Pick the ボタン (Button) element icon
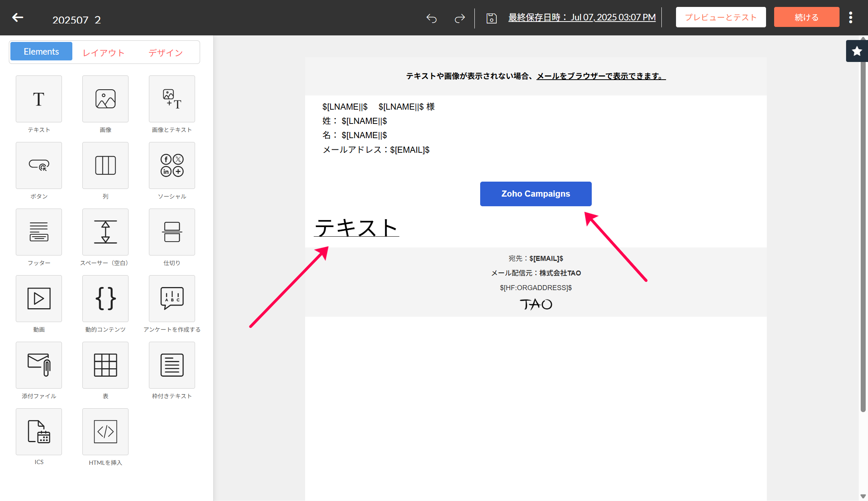The width and height of the screenshot is (868, 501). click(x=39, y=165)
